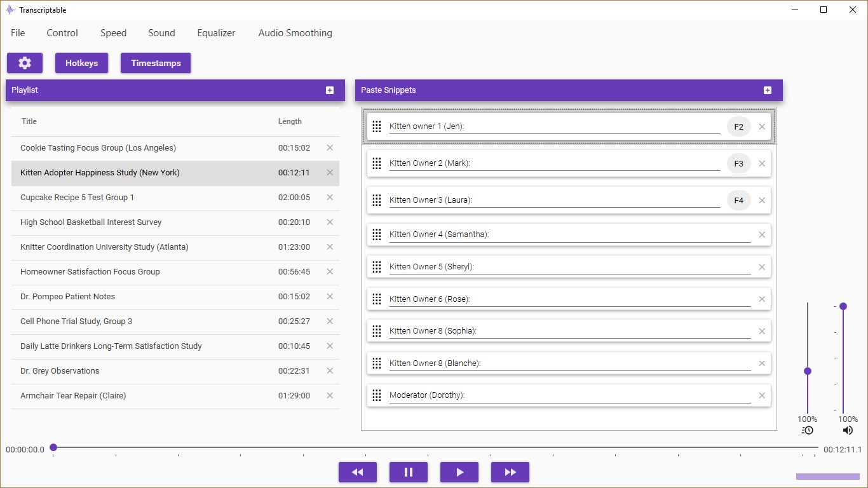
Task: Add a new Paste Snippet
Action: click(767, 90)
